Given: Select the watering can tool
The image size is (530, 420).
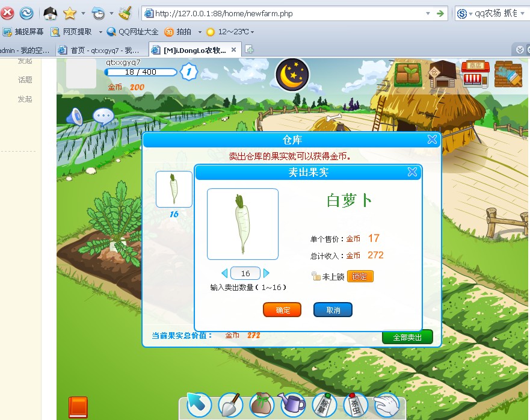Looking at the screenshot, I should pos(292,404).
